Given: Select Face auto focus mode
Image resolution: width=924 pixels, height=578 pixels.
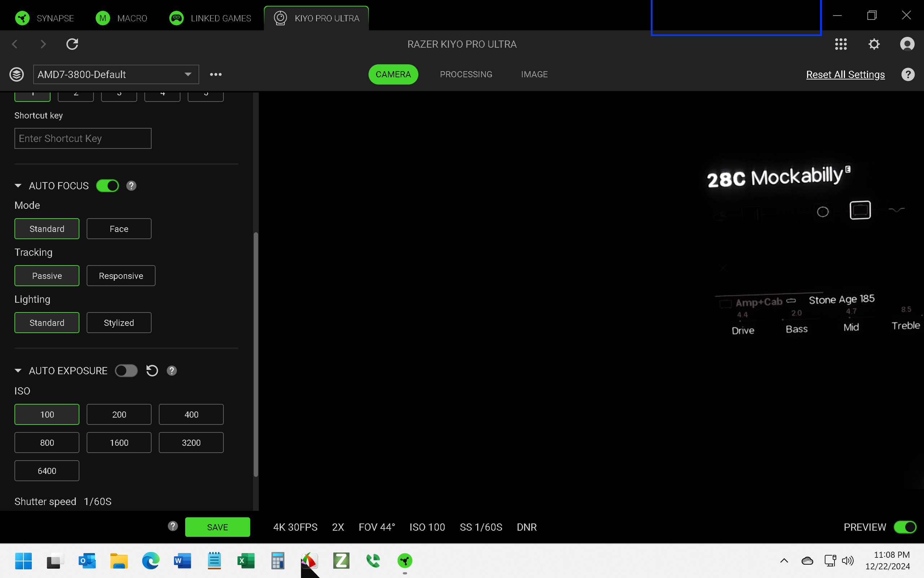Looking at the screenshot, I should click(x=119, y=229).
